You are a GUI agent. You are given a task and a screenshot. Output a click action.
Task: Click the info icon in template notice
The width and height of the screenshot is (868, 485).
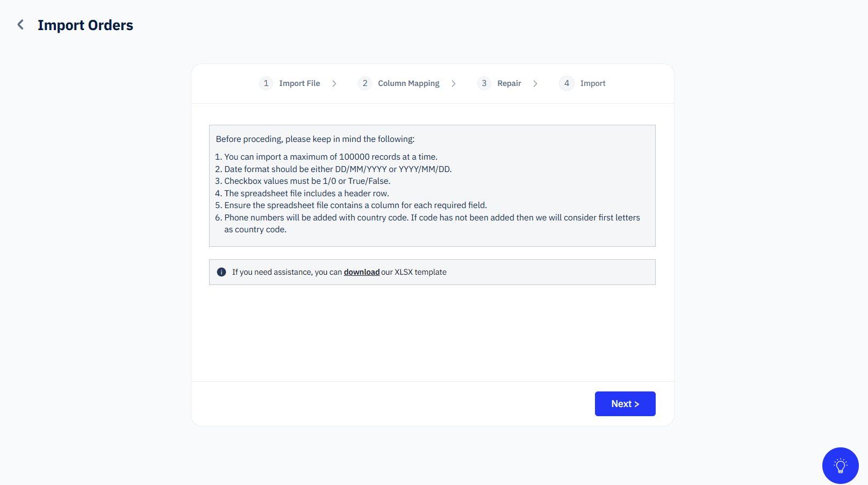pos(221,272)
